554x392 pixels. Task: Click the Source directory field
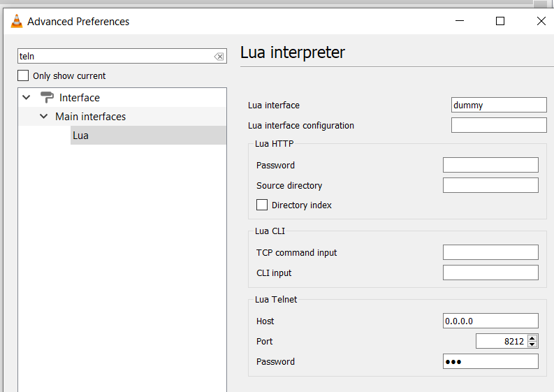490,185
